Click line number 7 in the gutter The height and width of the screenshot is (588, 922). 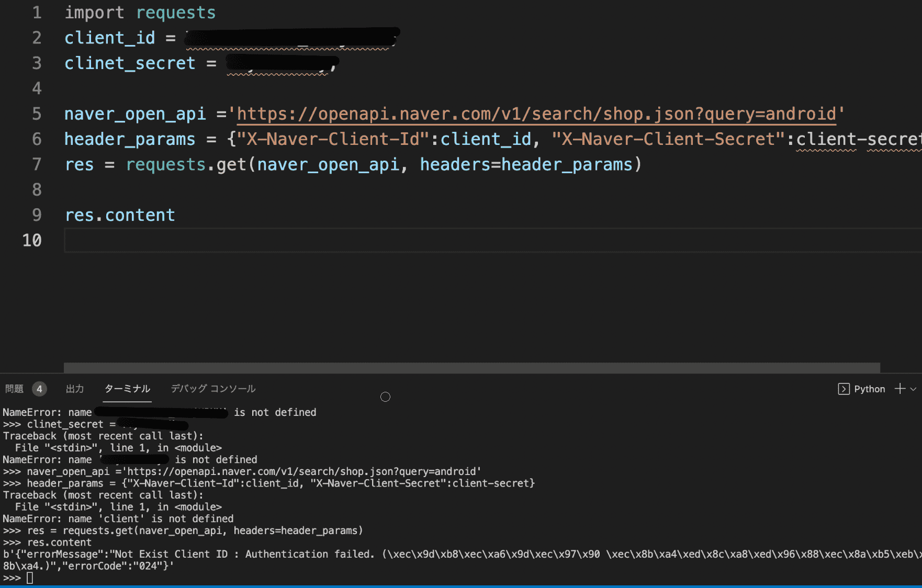point(37,164)
